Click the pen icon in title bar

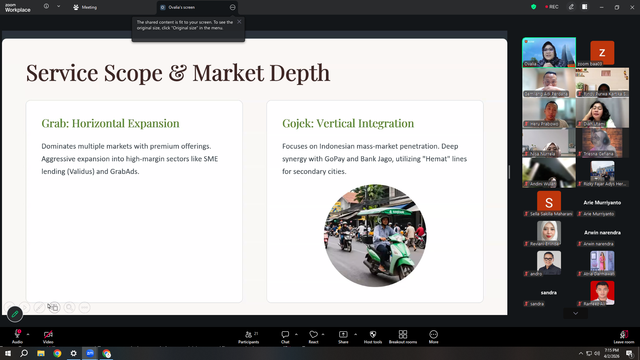coord(571,7)
